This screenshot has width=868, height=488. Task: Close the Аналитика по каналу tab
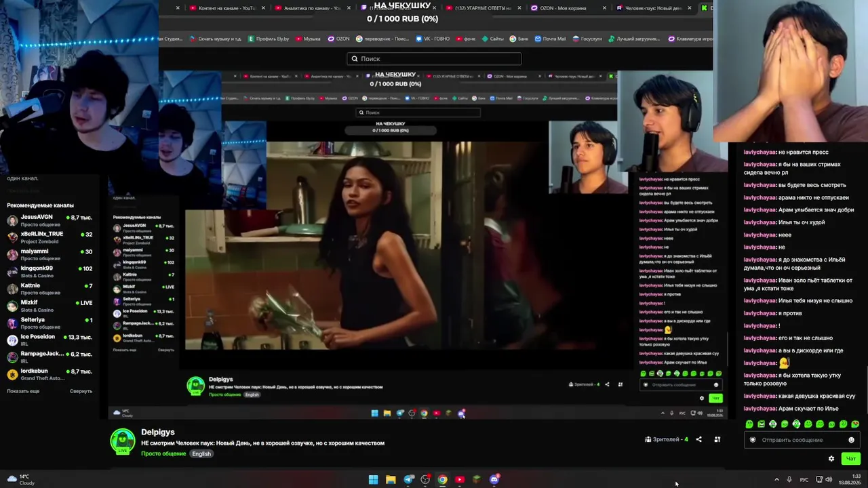[x=349, y=8]
